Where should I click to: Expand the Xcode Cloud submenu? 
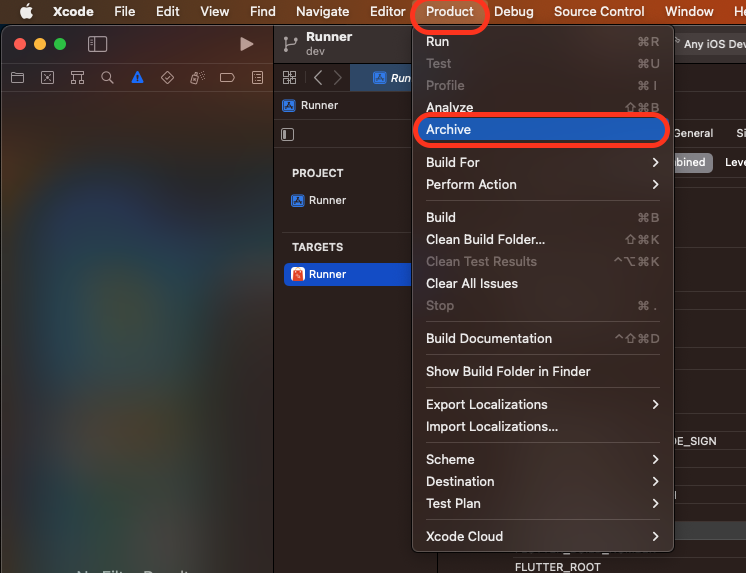(542, 536)
